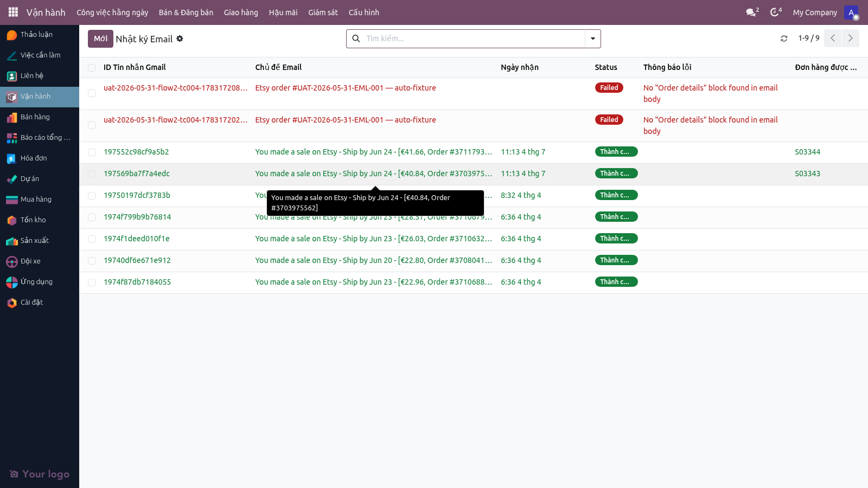Image resolution: width=868 pixels, height=488 pixels.
Task: Open Ứng dụng icon in sidebar
Action: coord(12,282)
